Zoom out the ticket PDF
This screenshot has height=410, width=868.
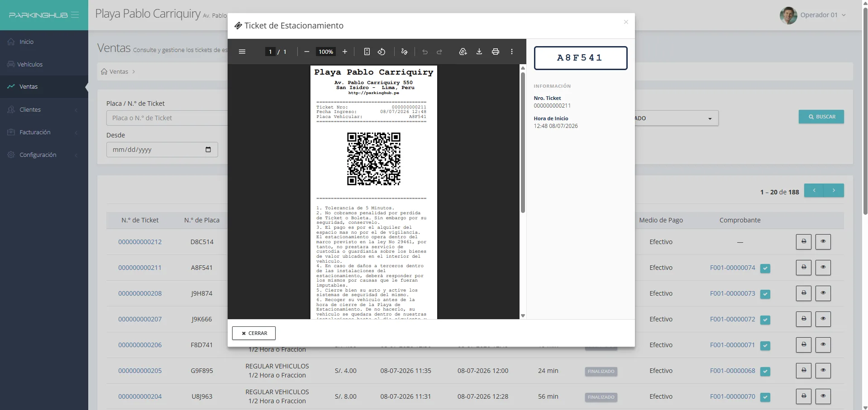(306, 52)
